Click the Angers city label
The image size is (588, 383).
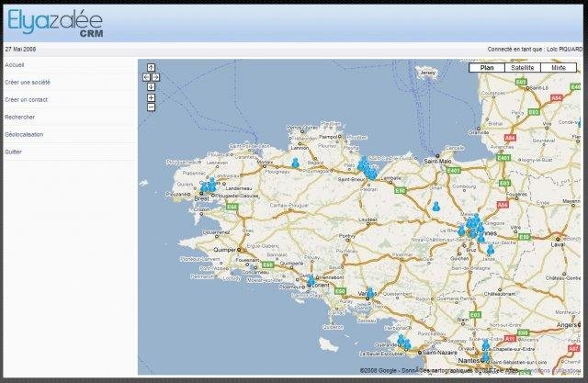(x=566, y=325)
